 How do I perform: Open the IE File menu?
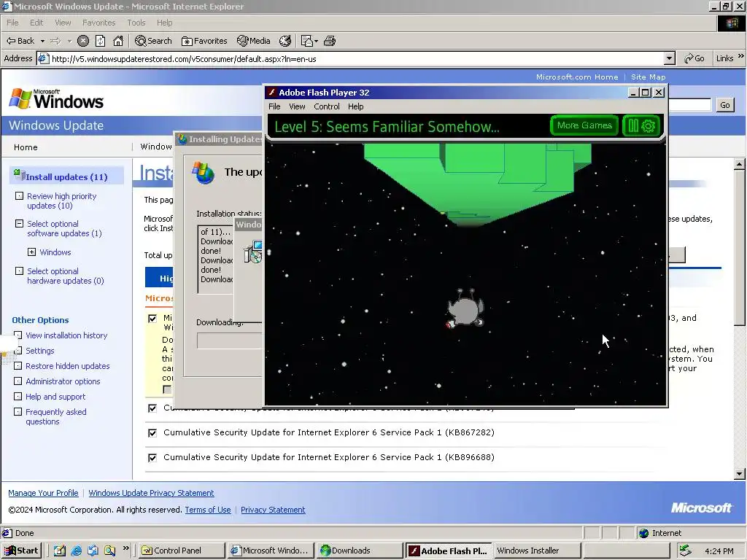12,23
